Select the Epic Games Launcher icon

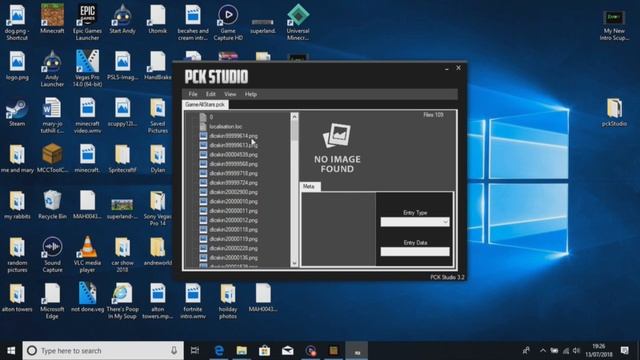pyautogui.click(x=87, y=22)
